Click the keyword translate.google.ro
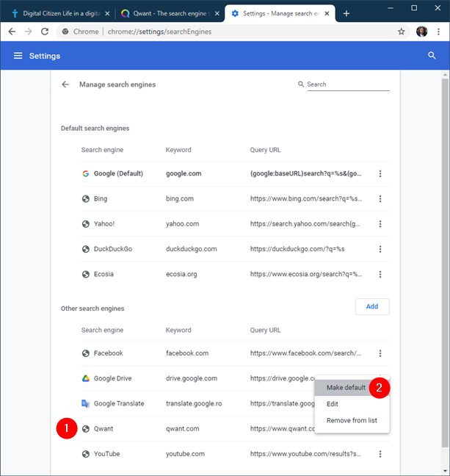 [194, 404]
